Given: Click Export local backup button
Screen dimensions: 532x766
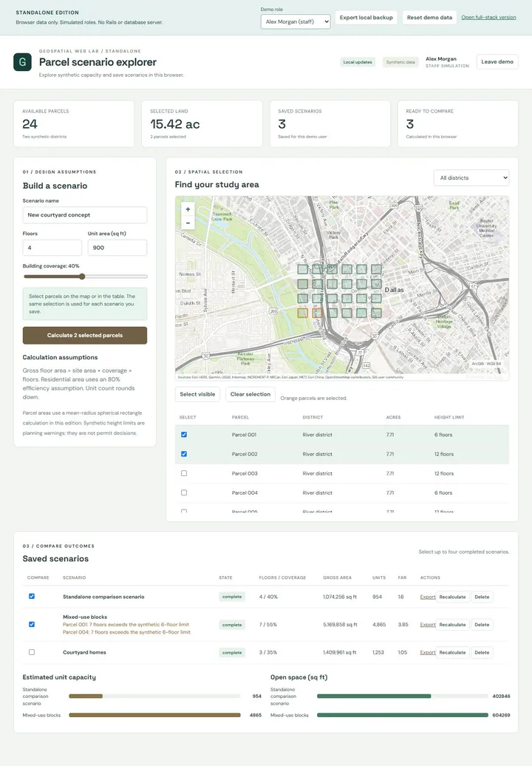Looking at the screenshot, I should (366, 18).
